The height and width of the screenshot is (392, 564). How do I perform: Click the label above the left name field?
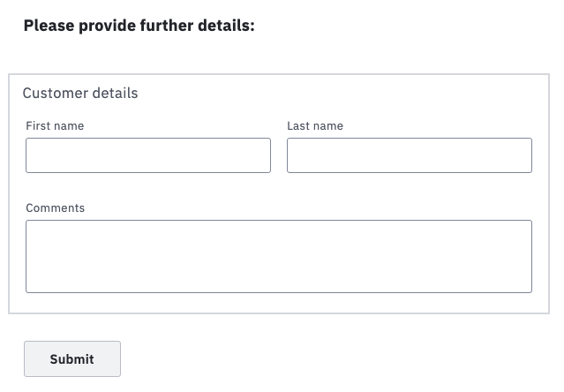tap(55, 126)
